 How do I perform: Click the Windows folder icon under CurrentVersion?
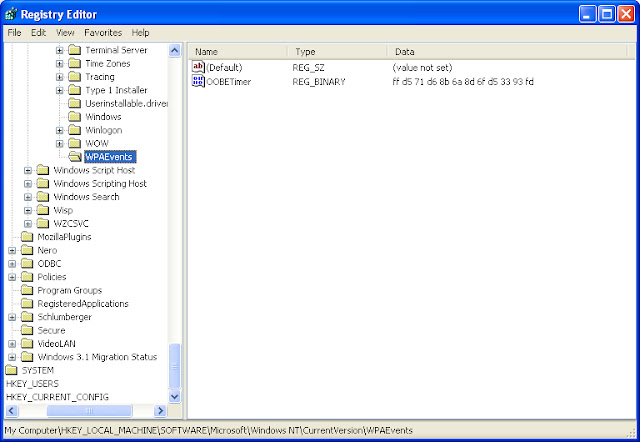click(x=75, y=117)
